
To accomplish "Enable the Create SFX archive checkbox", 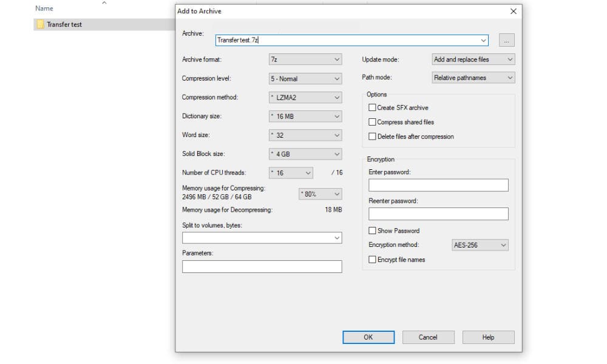I will click(373, 107).
